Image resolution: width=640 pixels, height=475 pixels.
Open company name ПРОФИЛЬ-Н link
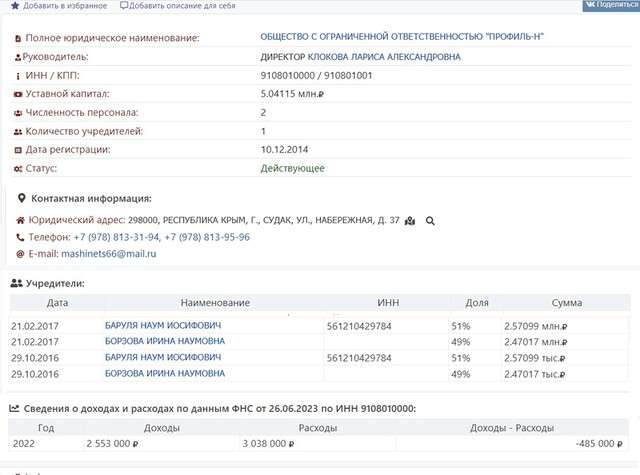[409, 37]
